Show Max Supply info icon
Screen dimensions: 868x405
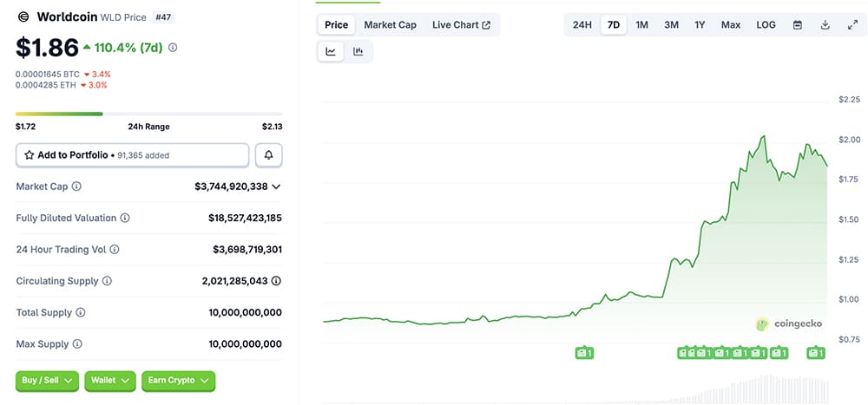(x=77, y=344)
